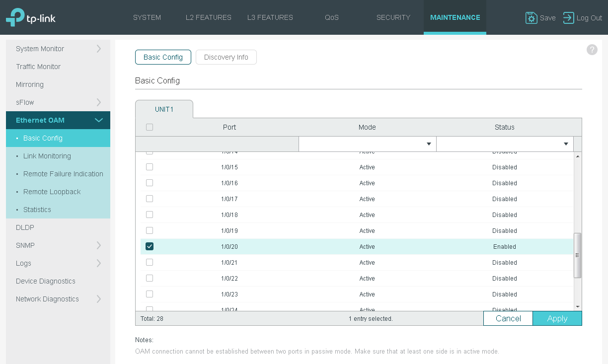Click the table vertical scrollbar thumb

pos(577,255)
